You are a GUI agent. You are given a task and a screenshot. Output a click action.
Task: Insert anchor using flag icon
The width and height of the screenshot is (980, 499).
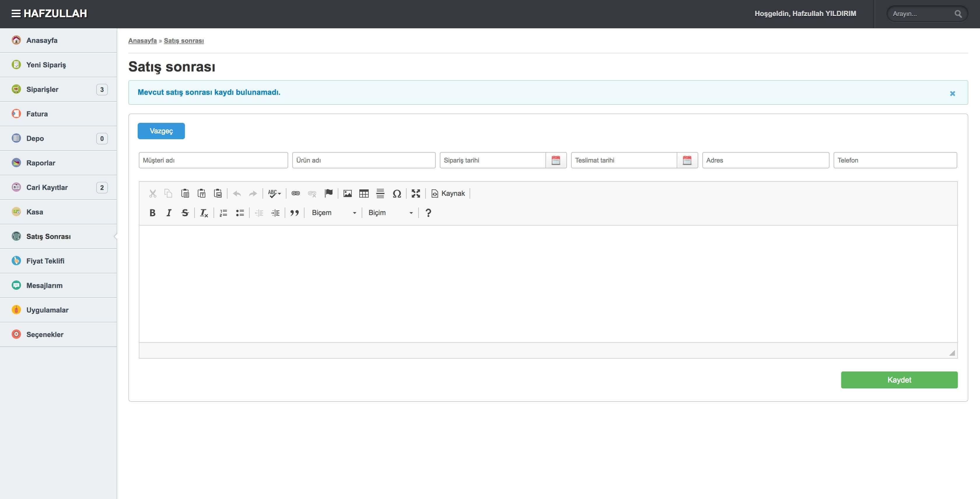click(x=329, y=193)
